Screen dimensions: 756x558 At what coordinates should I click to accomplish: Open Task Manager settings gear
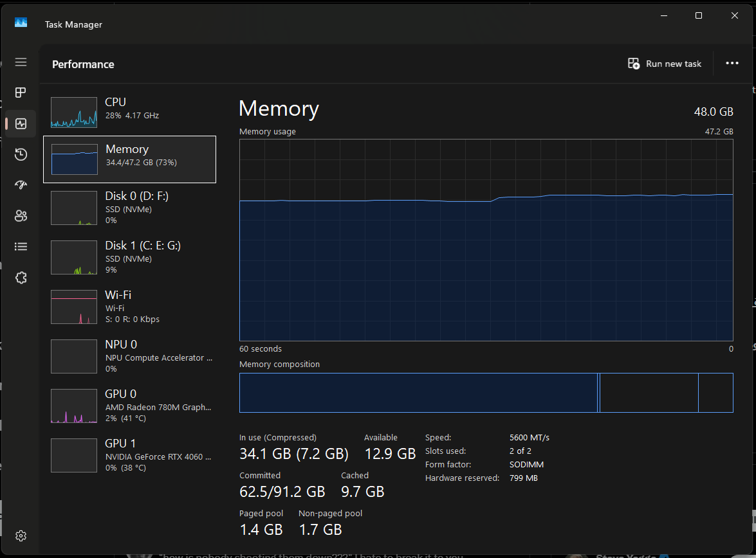21,535
